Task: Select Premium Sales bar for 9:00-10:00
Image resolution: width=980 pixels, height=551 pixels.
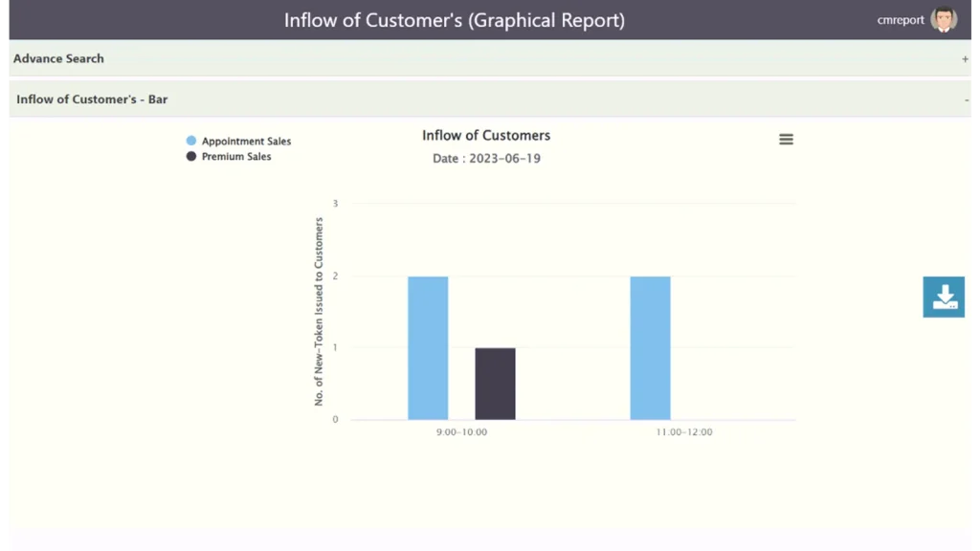Action: point(495,384)
